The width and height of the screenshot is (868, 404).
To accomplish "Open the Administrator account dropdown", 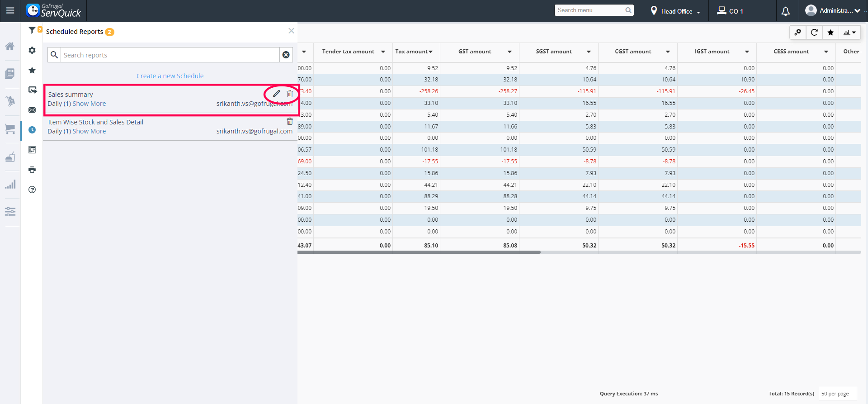I will (x=833, y=10).
